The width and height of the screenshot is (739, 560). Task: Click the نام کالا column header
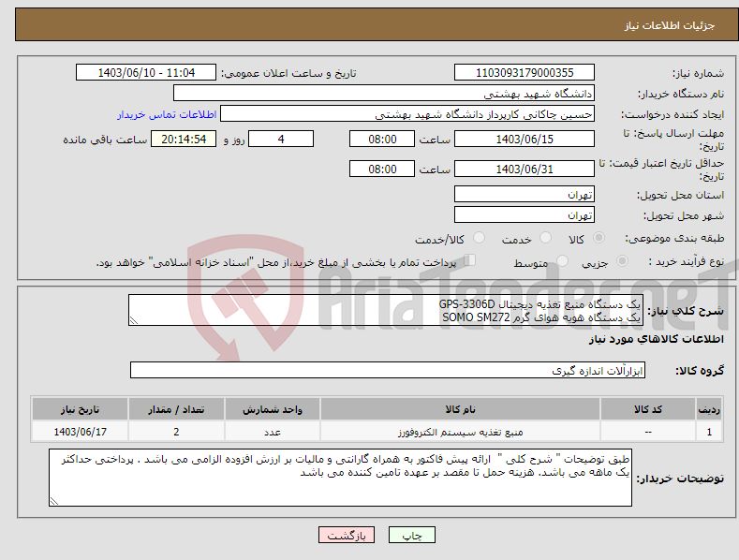pos(460,409)
